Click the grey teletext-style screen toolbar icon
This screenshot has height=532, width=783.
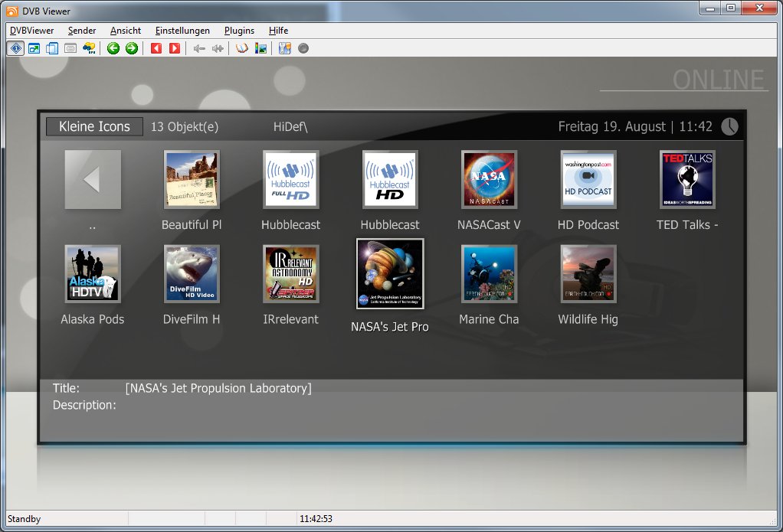point(70,48)
